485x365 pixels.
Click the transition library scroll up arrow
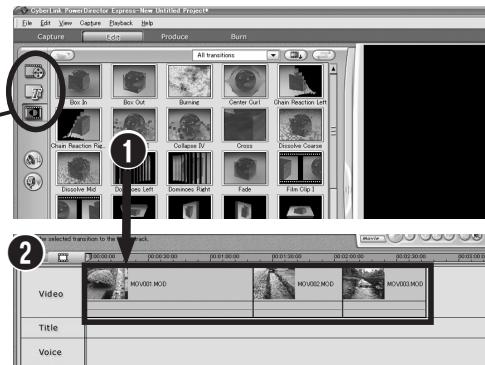coord(333,69)
